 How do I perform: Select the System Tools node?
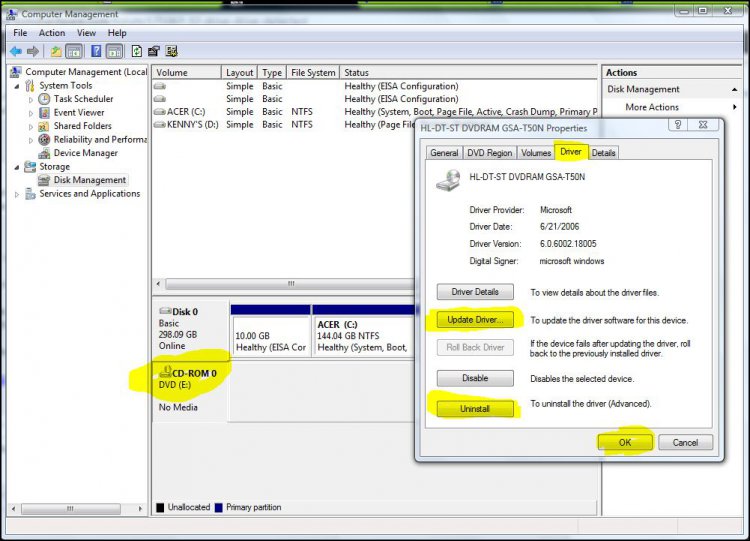click(x=66, y=85)
